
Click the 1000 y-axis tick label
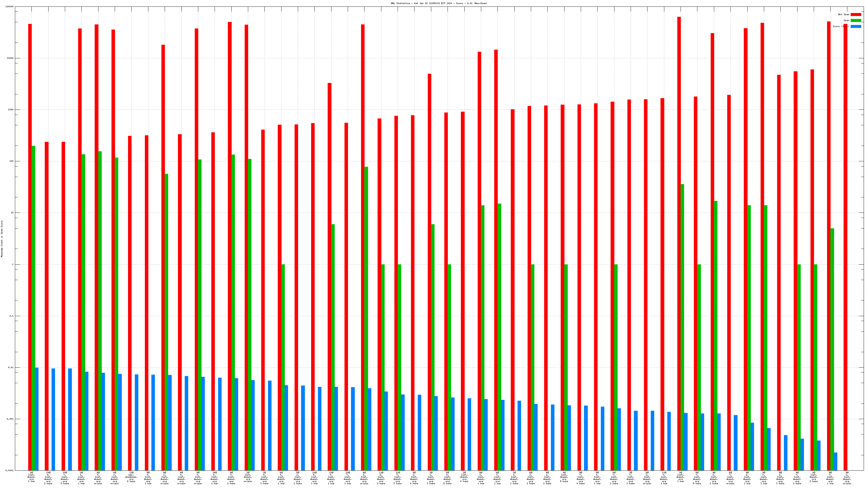[x=11, y=110]
